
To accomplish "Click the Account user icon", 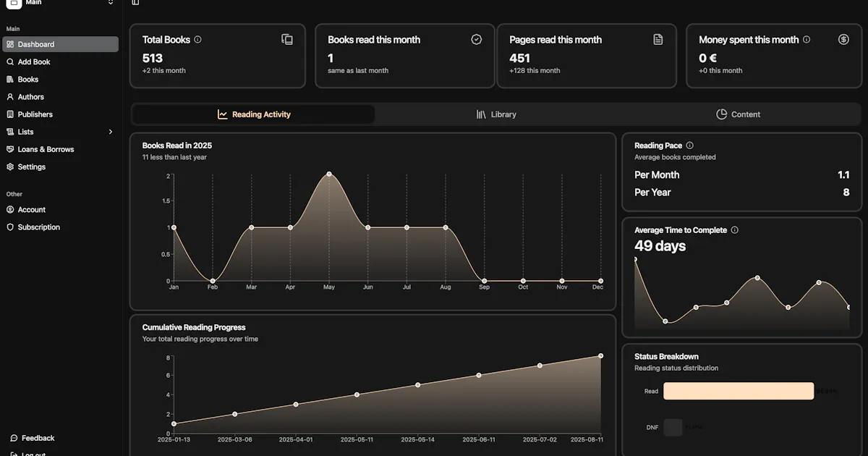I will pos(10,209).
